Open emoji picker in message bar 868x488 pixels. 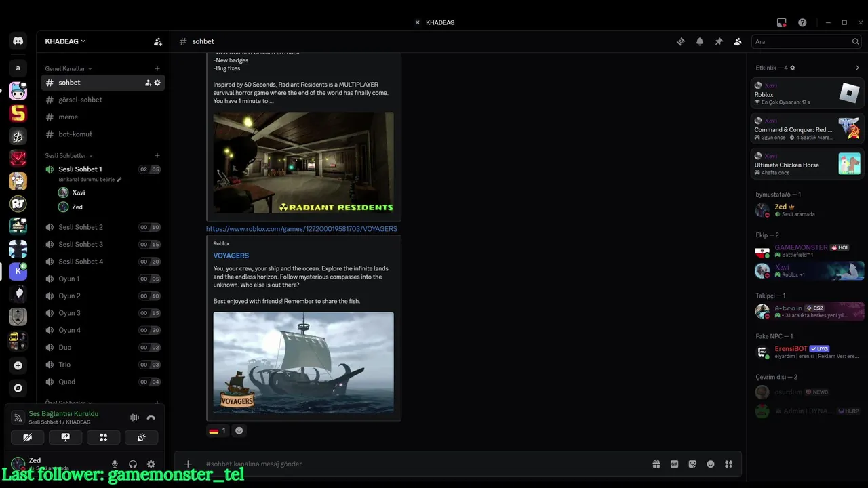(x=711, y=464)
